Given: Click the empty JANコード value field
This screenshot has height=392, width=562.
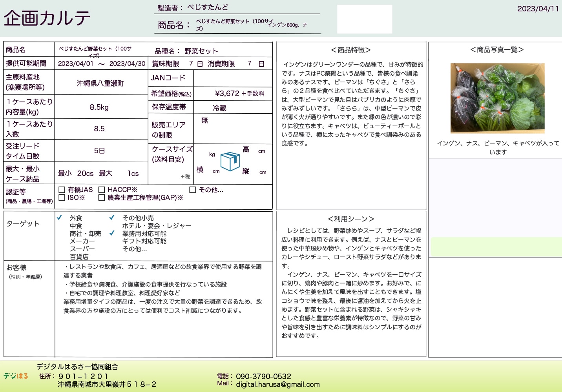Looking at the screenshot, I should [x=233, y=78].
